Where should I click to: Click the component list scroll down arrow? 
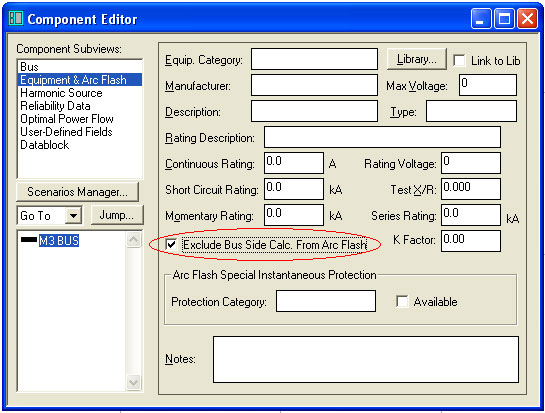133,382
